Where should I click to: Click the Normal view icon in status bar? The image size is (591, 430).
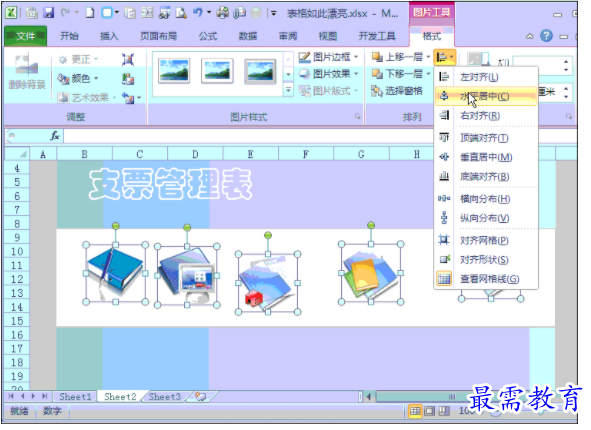click(x=415, y=411)
